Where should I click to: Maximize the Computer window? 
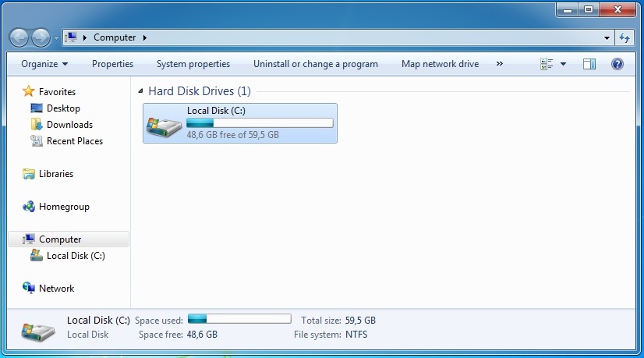[589, 10]
